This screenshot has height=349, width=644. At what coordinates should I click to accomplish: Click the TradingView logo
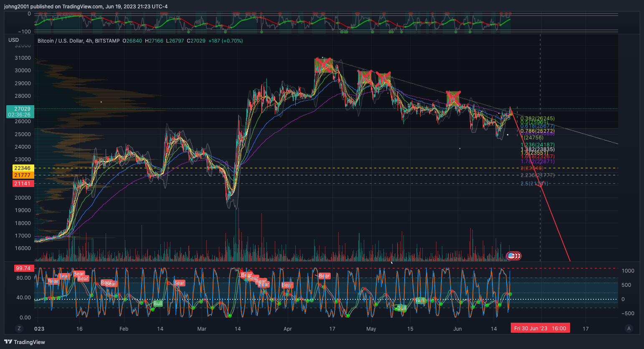pyautogui.click(x=25, y=342)
